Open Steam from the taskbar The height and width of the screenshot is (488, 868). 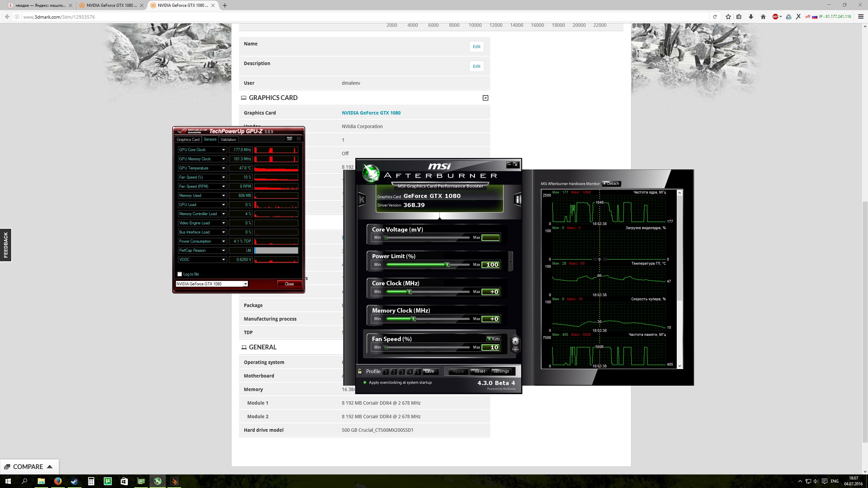coord(74,481)
